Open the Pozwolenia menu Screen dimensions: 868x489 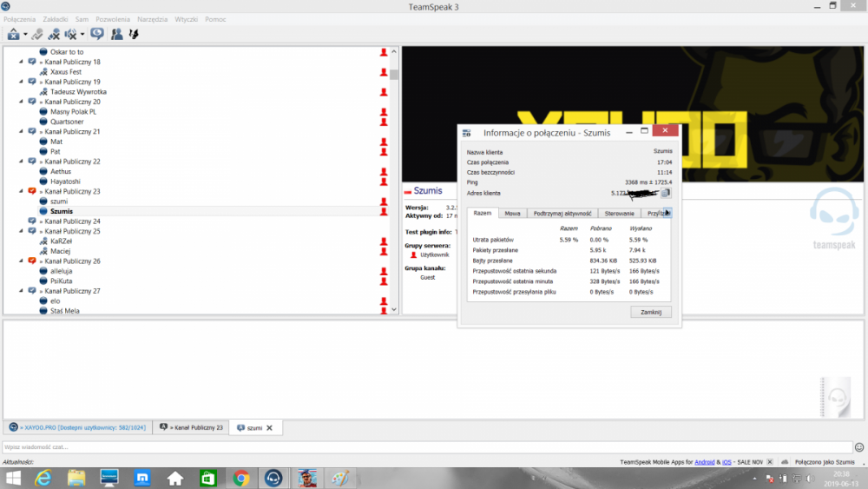112,19
